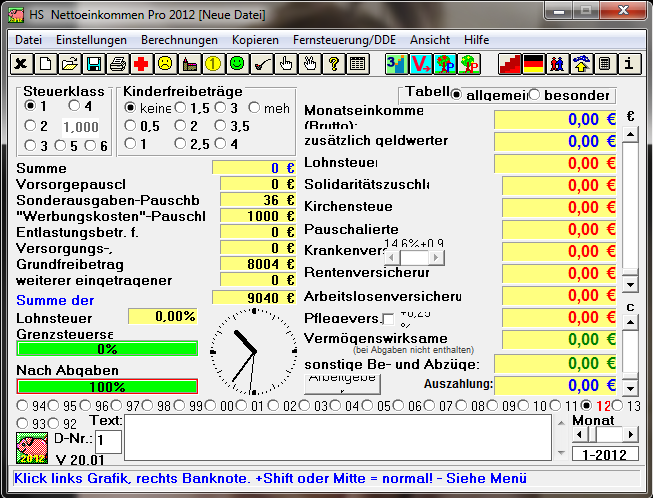653x498 pixels.
Task: Open file with the folder toolbar icon
Action: [x=69, y=64]
